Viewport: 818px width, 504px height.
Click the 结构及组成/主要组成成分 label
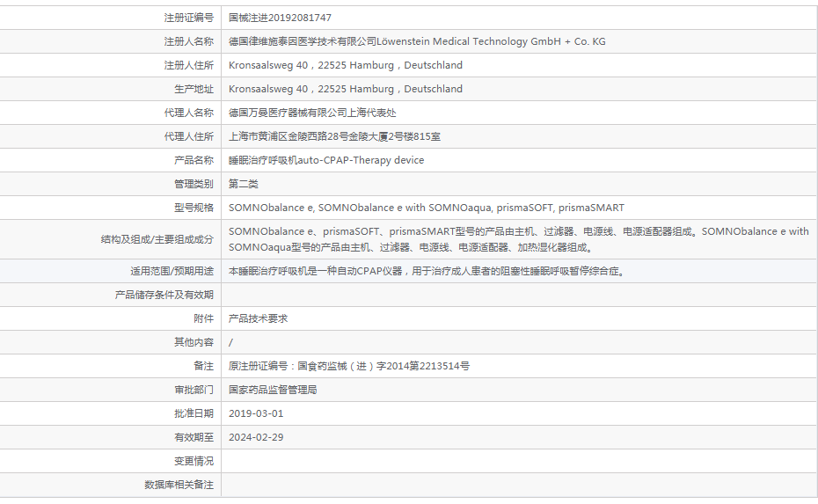[x=157, y=239]
